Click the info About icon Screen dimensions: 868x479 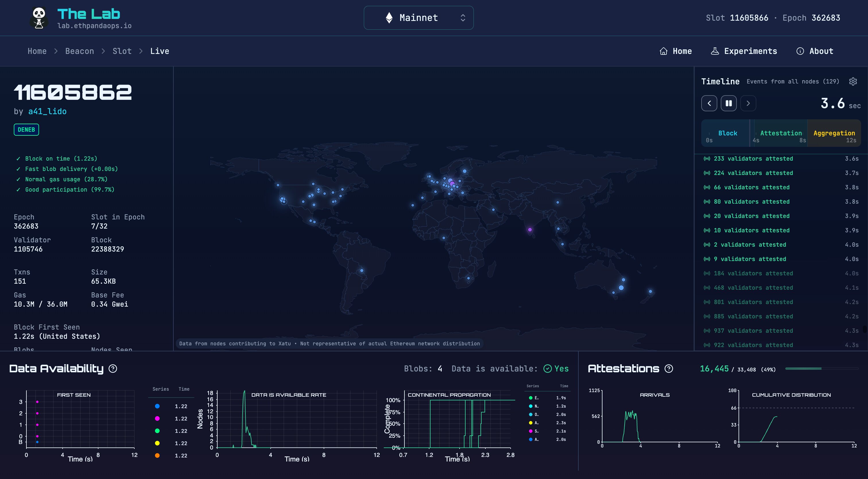point(800,51)
